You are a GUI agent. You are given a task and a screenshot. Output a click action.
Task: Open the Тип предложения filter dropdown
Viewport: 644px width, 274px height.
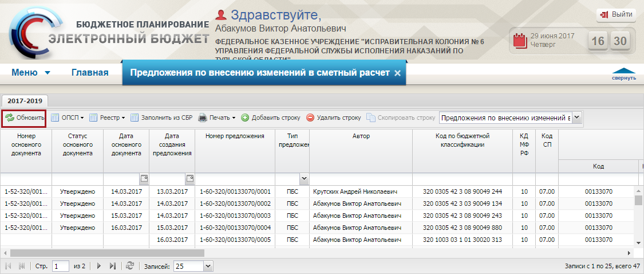[x=304, y=179]
